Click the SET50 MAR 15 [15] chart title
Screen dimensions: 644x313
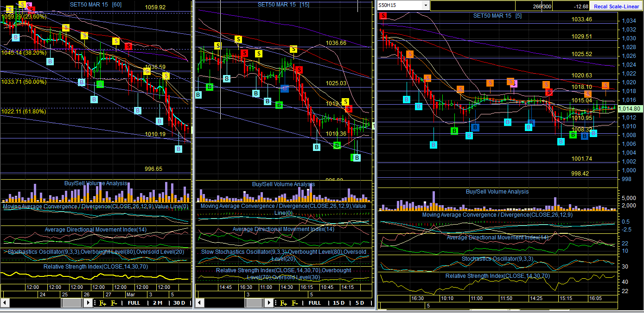[x=284, y=5]
